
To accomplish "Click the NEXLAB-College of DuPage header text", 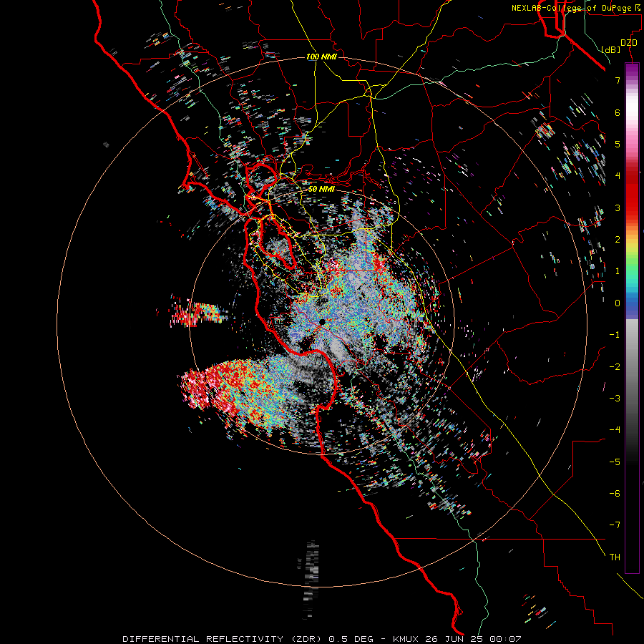I will tap(571, 8).
